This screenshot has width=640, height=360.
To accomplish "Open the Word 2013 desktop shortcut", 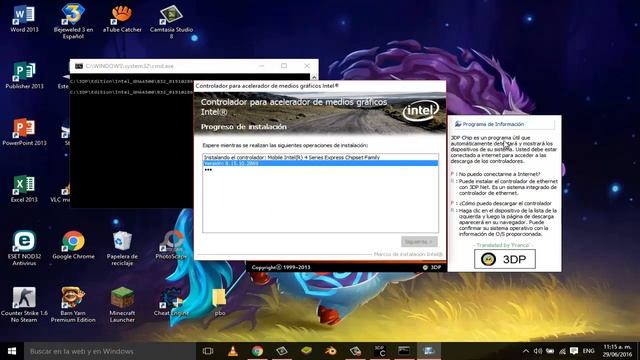I will (x=24, y=18).
